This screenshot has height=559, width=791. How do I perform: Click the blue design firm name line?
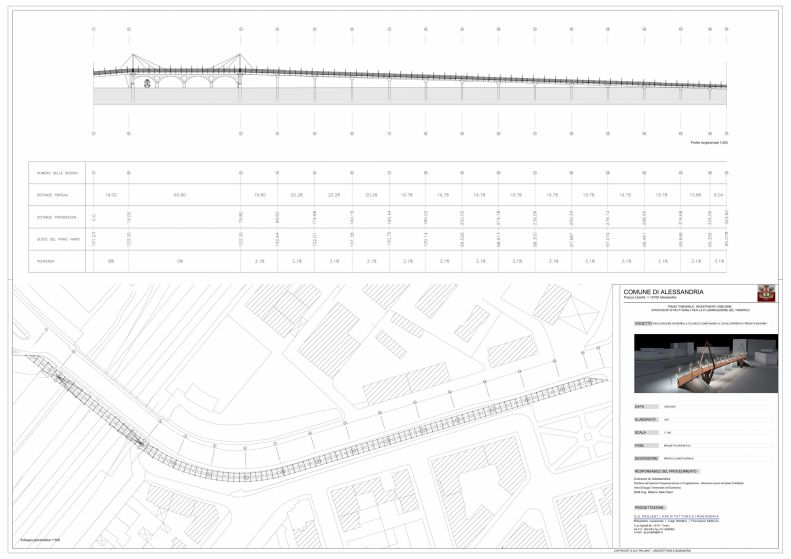pyautogui.click(x=676, y=517)
